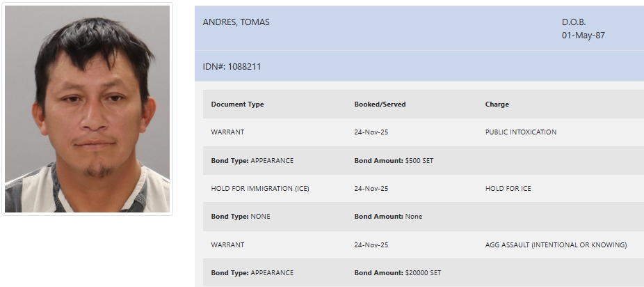Viewport: 644px width, 287px height.
Task: Click the Charge column header
Action: point(497,104)
